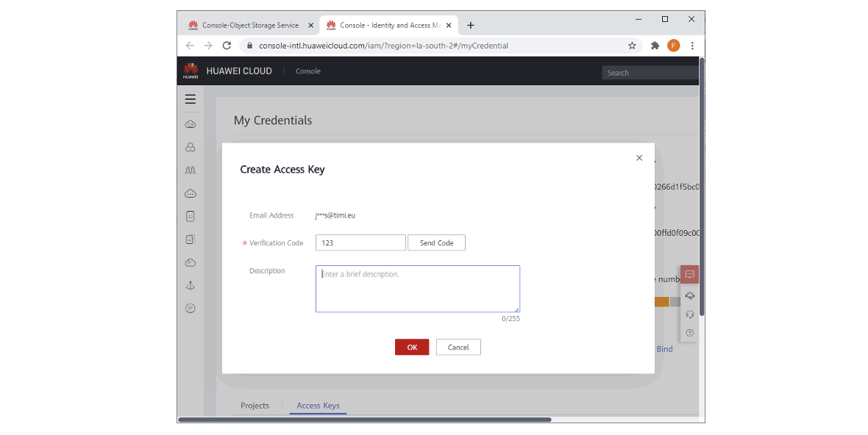Image resolution: width=868 pixels, height=435 pixels.
Task: Confirm with the red OK button
Action: tap(412, 348)
